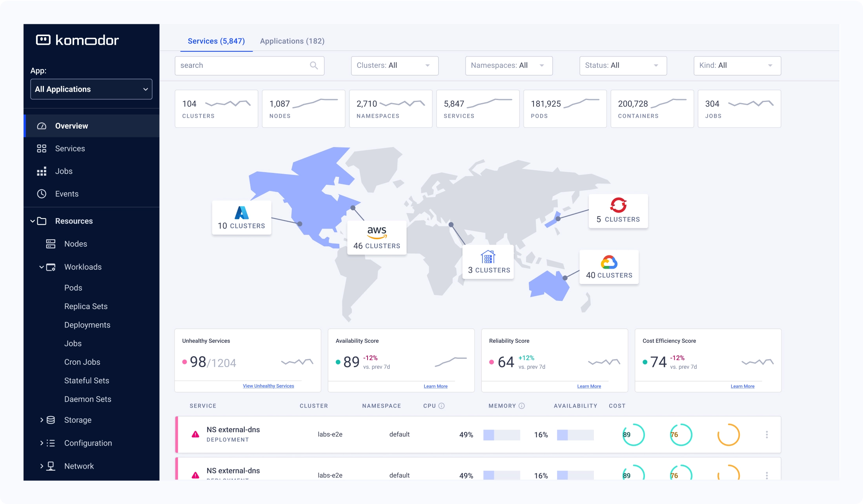
Task: Click the CPU column info icon
Action: coord(441,406)
